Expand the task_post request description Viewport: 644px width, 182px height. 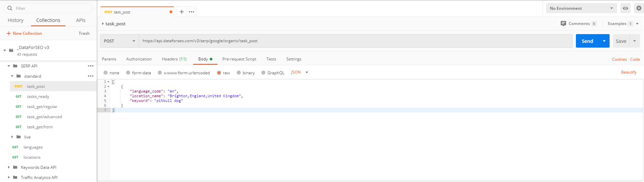[103, 24]
